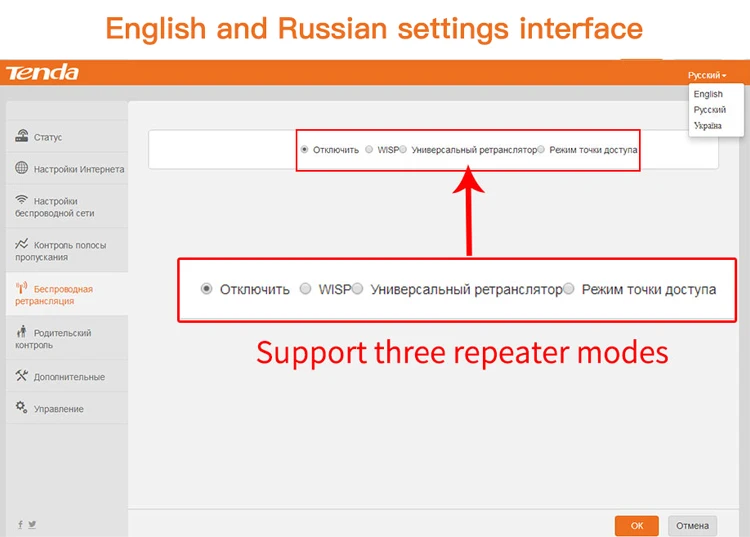Choose Режим точки доступа radio option in top row
The width and height of the screenshot is (750, 537).
[x=541, y=150]
